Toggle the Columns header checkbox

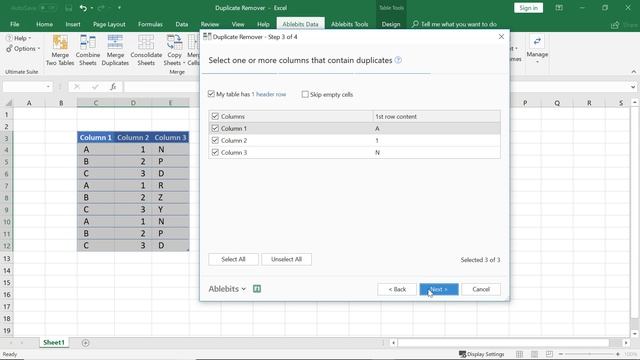pyautogui.click(x=215, y=116)
